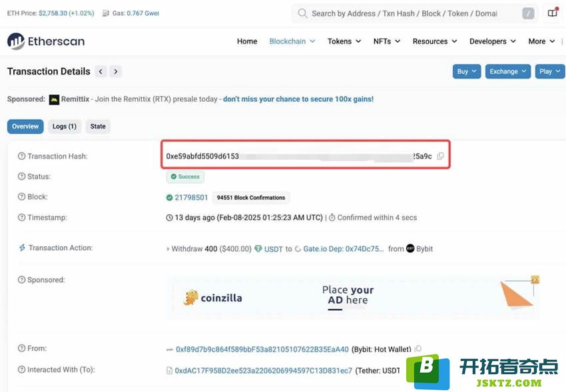This screenshot has width=566, height=392.
Task: Open the Tether USDT contract address
Action: coord(263,370)
